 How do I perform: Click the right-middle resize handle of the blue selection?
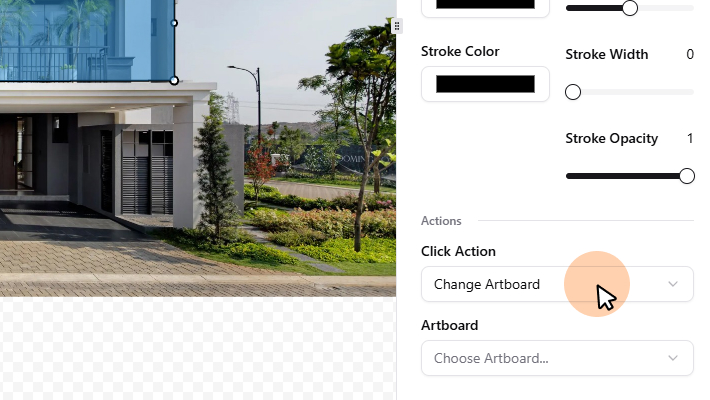tap(175, 22)
